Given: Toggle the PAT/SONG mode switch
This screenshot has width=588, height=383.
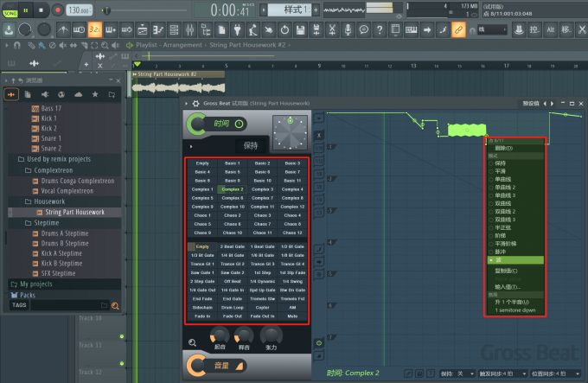Looking at the screenshot, I should 10,11.
